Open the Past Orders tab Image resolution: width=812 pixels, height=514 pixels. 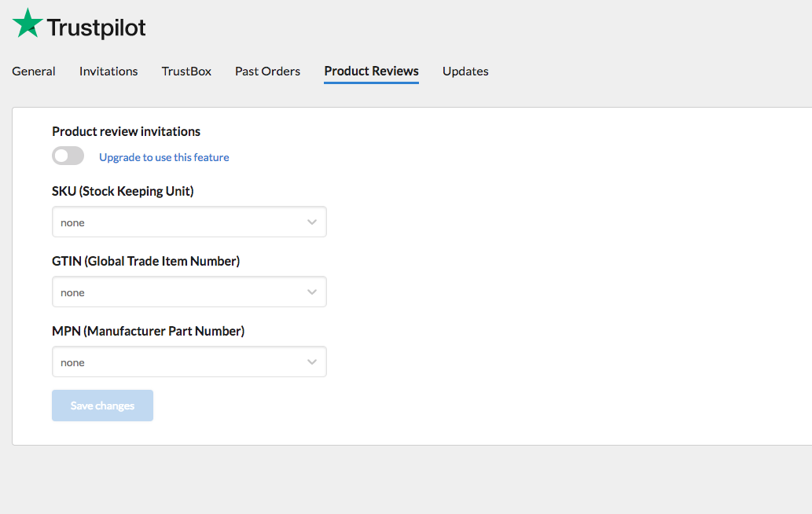(268, 71)
